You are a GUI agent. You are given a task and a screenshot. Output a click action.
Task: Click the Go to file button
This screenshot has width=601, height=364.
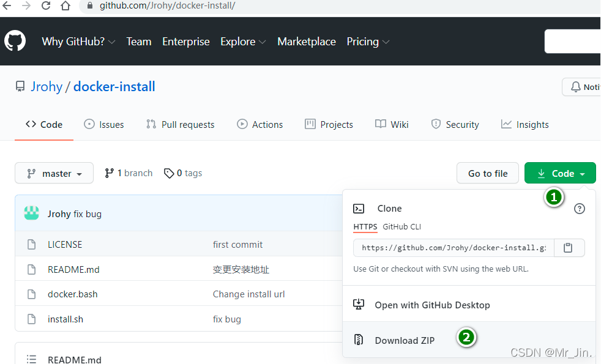[488, 173]
